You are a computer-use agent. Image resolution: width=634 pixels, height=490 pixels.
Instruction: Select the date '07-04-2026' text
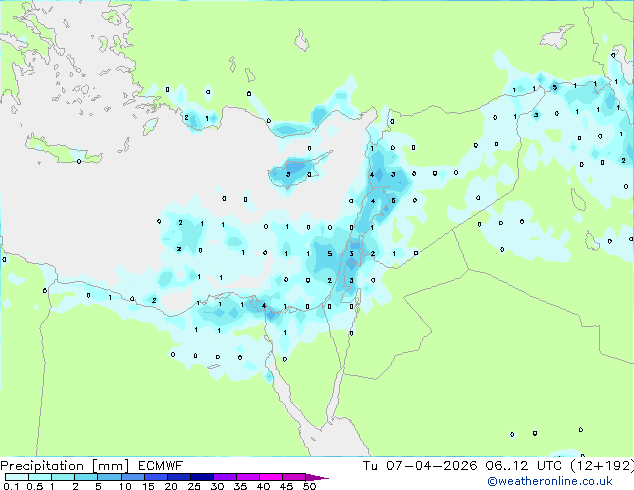431,466
